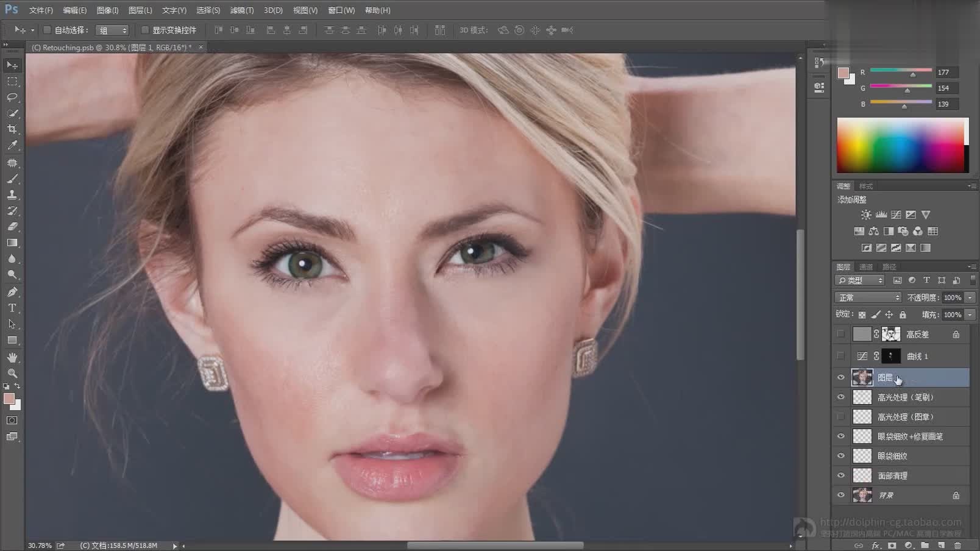Show the 曲线 1 layer
Image resolution: width=980 pixels, height=551 pixels.
tap(841, 356)
